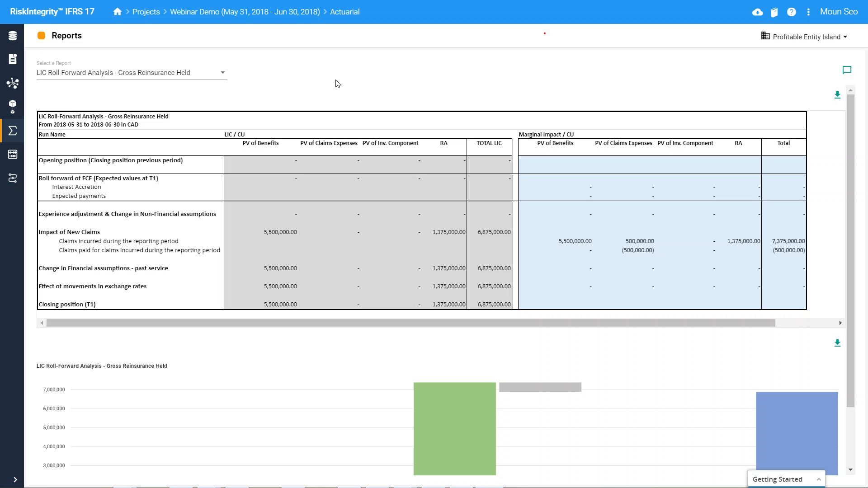Screen dimensions: 868x488
Task: Open the help question mark icon
Action: pyautogui.click(x=791, y=12)
